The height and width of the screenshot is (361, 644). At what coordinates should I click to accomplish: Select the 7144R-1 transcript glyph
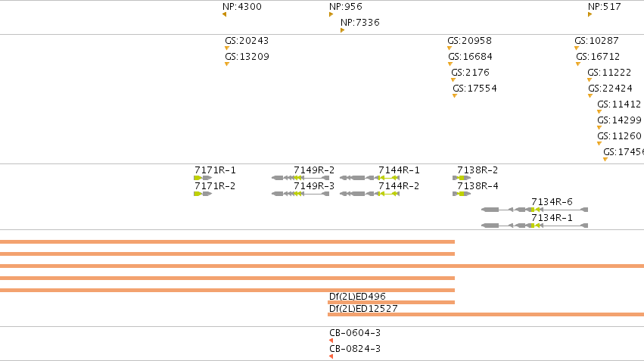point(369,178)
